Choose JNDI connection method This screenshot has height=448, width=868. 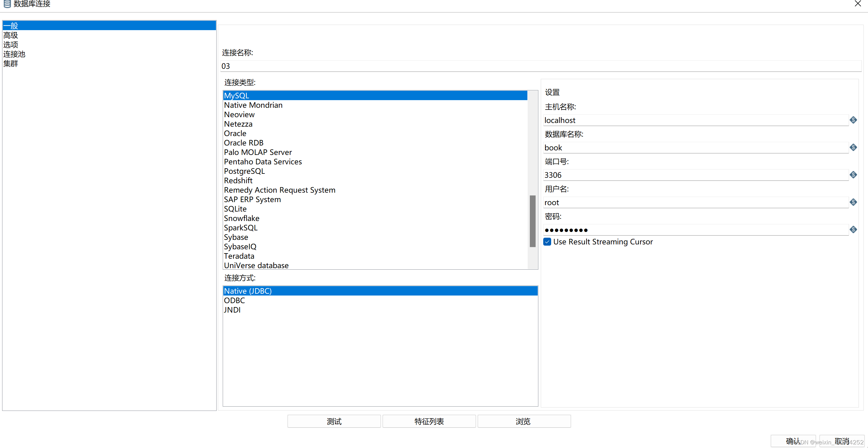coord(232,310)
